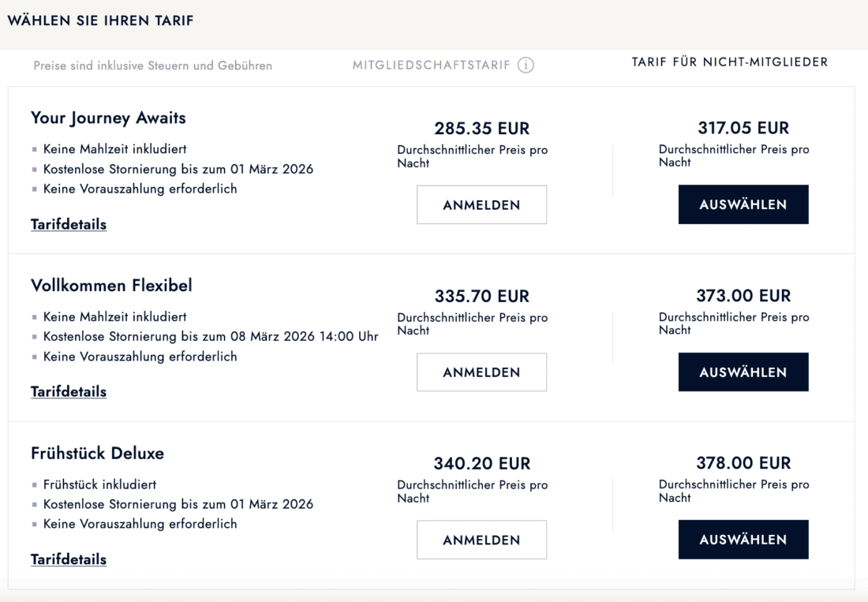Click the Your Journey Awaits rate title
The height and width of the screenshot is (602, 868).
click(108, 118)
